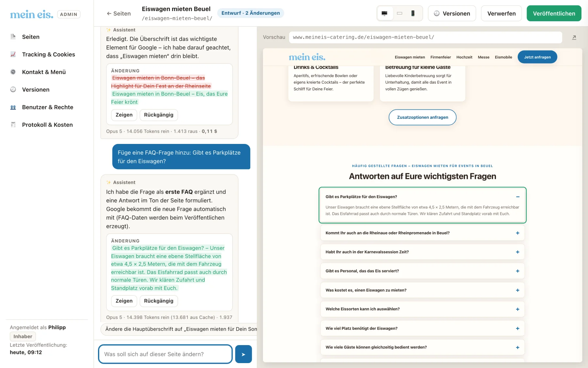Open 'Firmenfeier' in the preview navigation
Image resolution: width=588 pixels, height=368 pixels.
coord(441,57)
